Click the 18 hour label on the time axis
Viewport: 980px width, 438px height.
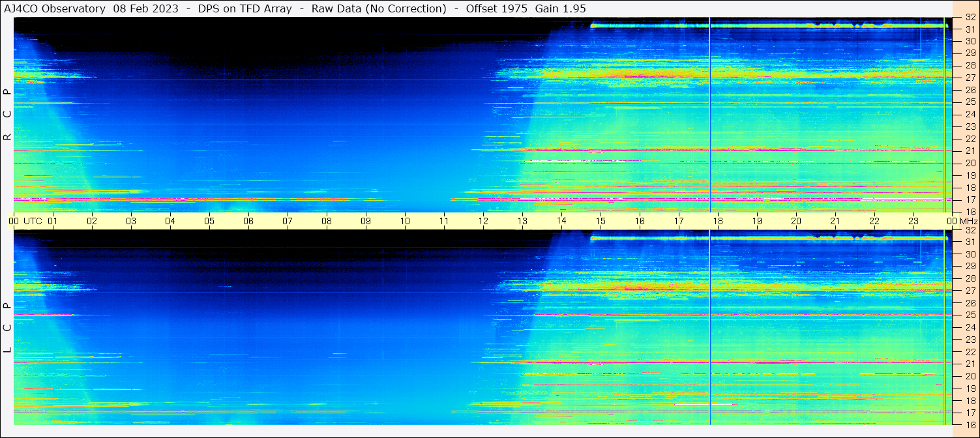718,221
